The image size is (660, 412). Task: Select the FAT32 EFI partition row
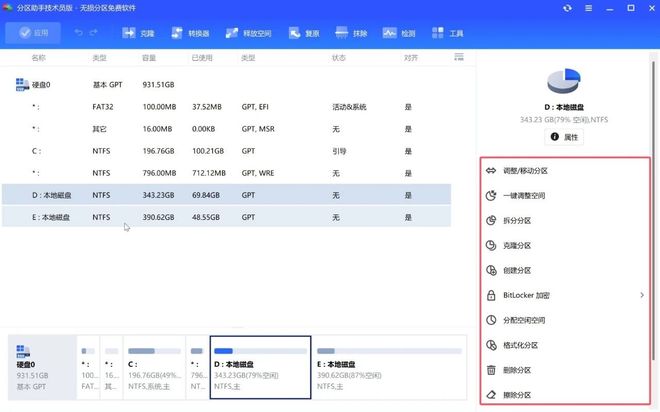point(226,107)
